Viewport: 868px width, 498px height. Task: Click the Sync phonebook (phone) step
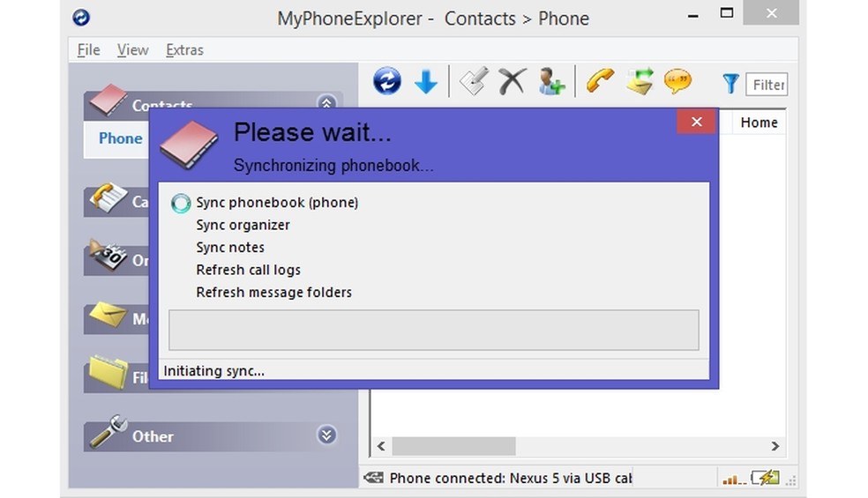(x=277, y=203)
